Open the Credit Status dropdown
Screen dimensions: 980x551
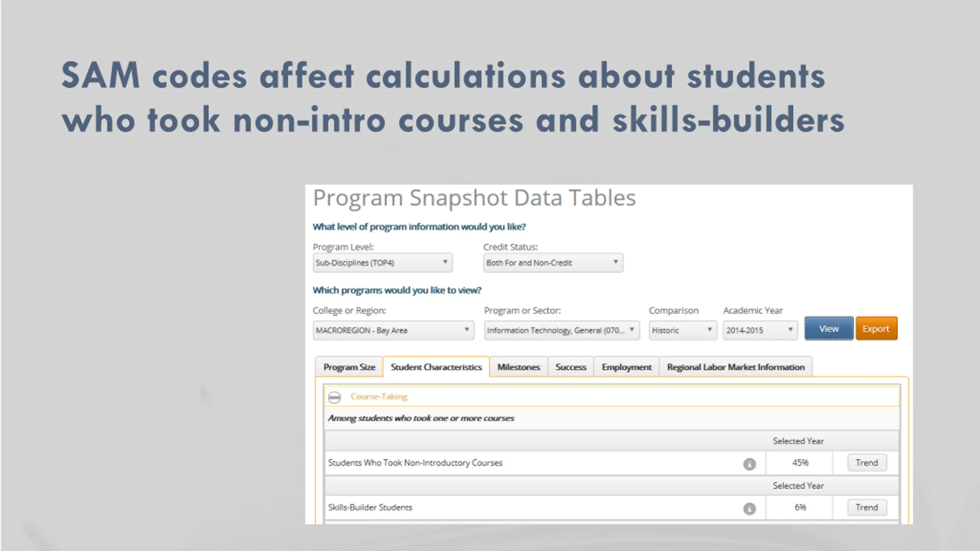[553, 263]
